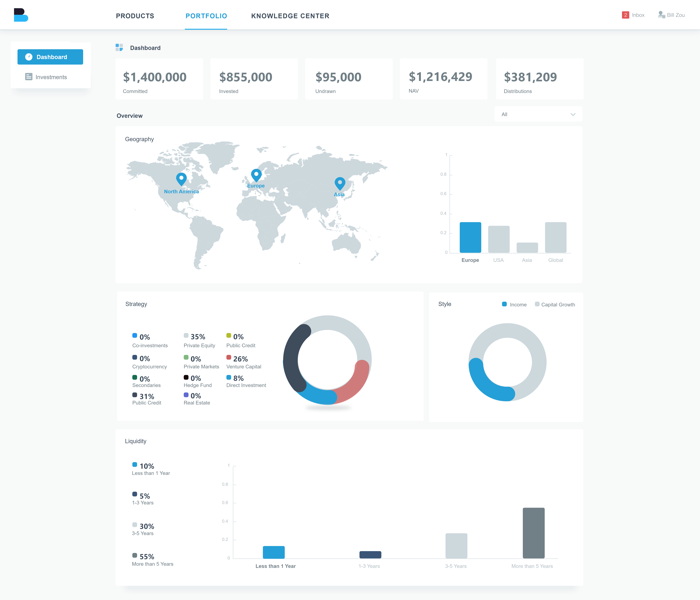Select the Europe map pin
The width and height of the screenshot is (700, 600).
pyautogui.click(x=256, y=175)
